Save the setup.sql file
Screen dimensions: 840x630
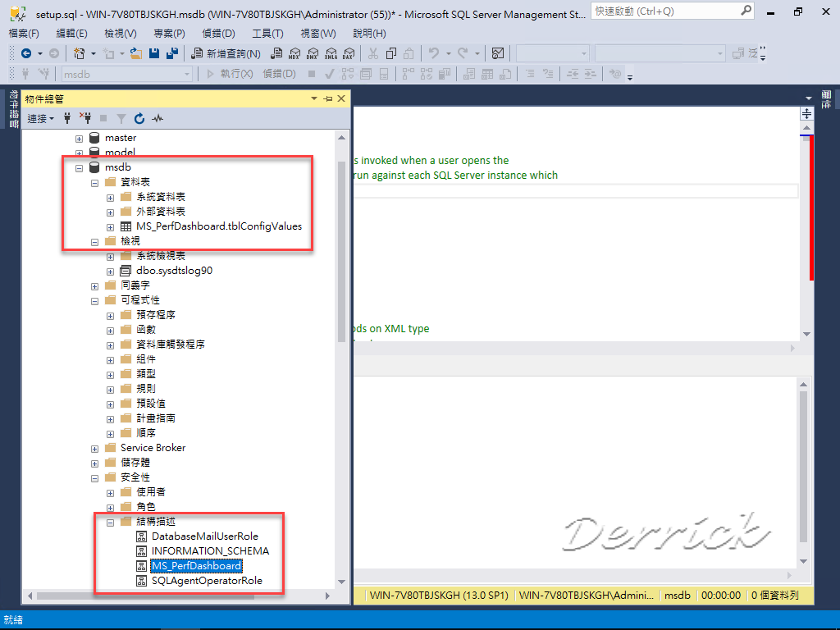pyautogui.click(x=156, y=52)
